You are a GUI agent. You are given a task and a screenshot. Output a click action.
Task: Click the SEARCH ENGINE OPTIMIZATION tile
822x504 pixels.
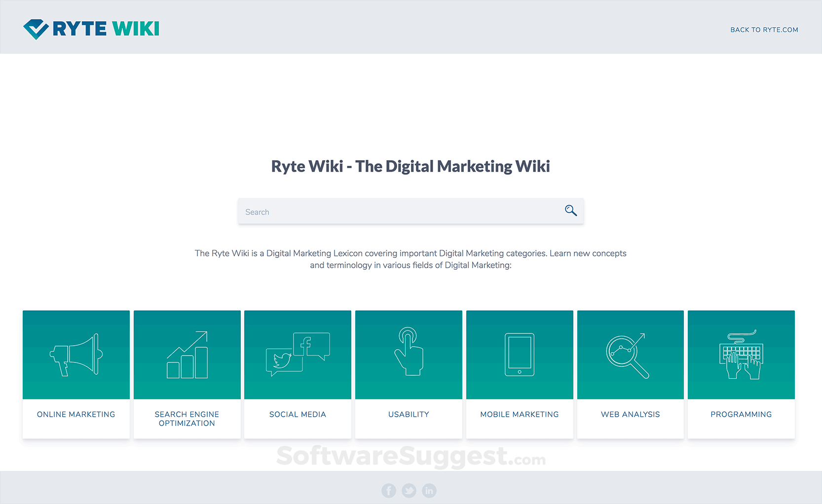coord(187,419)
